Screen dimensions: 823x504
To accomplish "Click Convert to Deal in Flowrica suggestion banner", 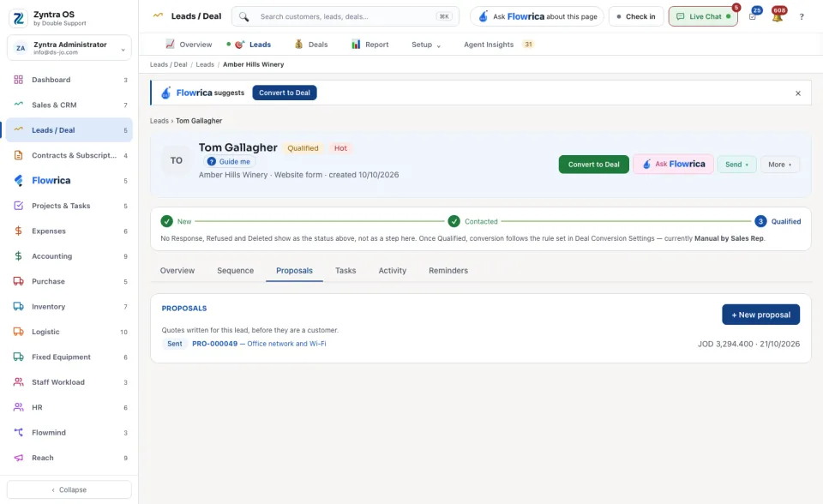I will pyautogui.click(x=285, y=93).
